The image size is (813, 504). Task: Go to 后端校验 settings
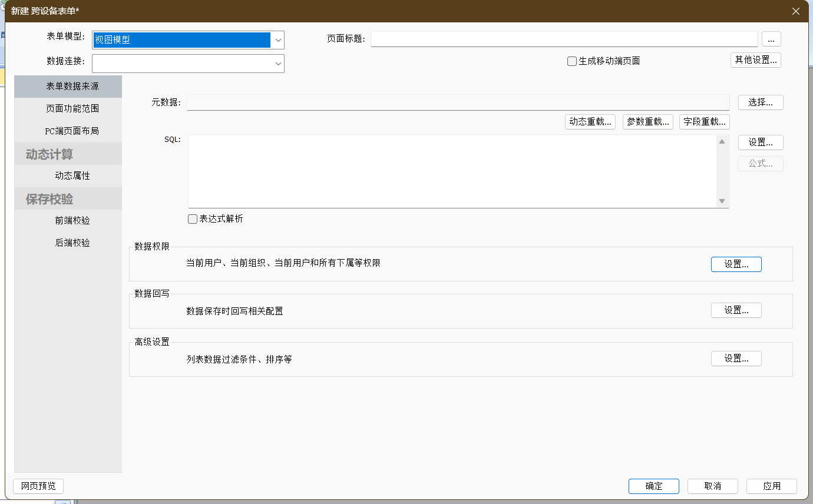[x=72, y=243]
